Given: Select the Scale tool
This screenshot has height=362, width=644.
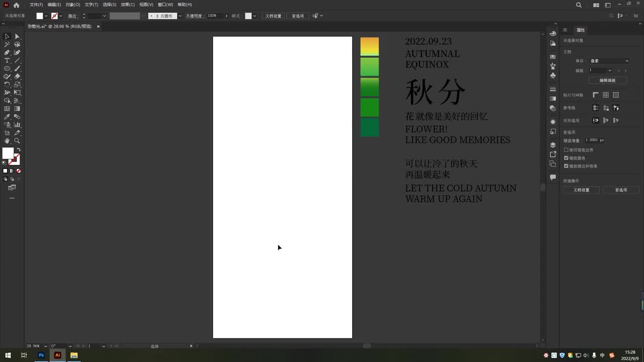Looking at the screenshot, I should pyautogui.click(x=17, y=84).
